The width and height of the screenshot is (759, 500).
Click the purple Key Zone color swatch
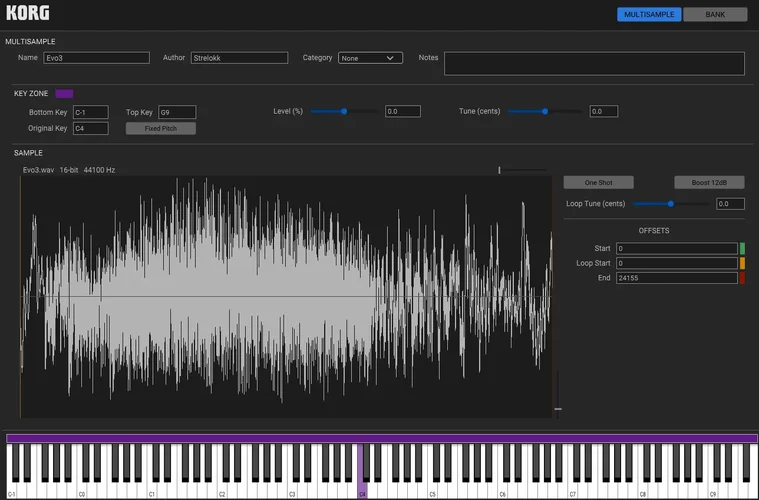tap(64, 94)
